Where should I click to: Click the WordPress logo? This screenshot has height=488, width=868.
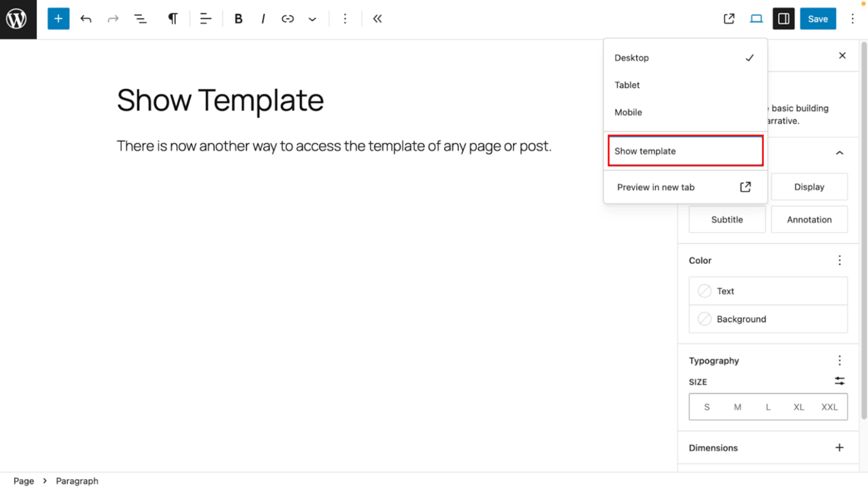[x=17, y=18]
